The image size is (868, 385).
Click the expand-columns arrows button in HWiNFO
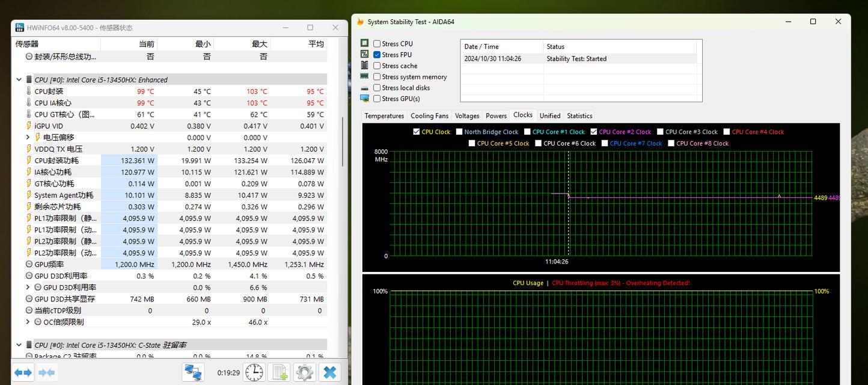click(23, 372)
